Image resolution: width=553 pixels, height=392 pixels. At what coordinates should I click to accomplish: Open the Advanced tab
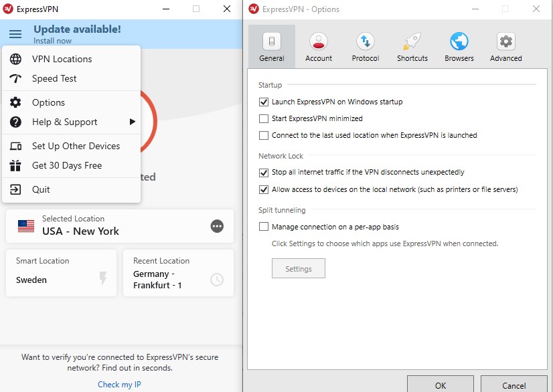506,47
